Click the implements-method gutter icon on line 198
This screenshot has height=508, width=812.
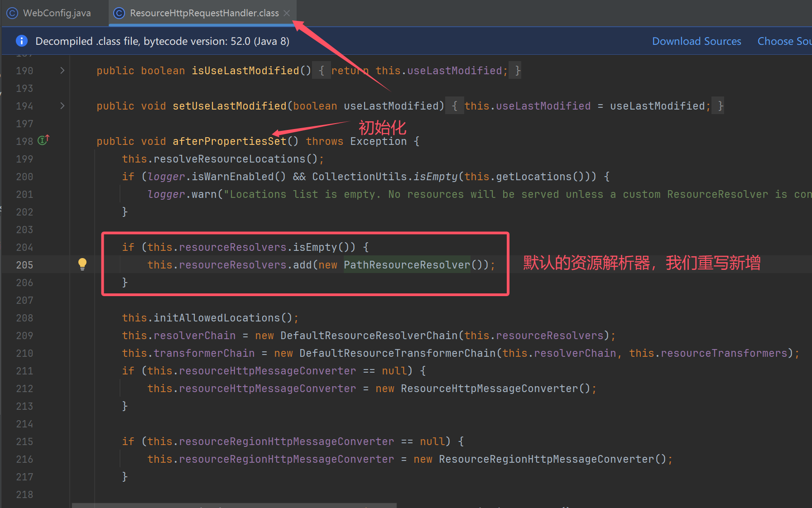click(43, 140)
